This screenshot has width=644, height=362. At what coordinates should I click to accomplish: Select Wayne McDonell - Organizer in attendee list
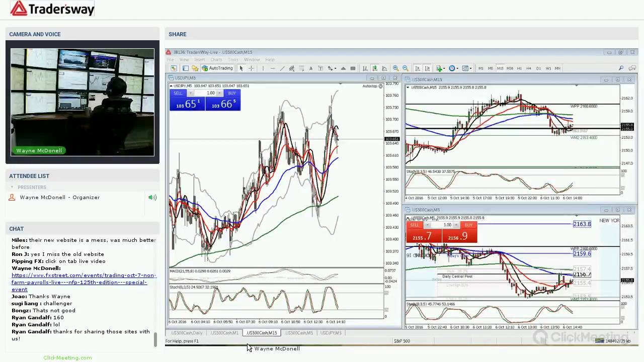tap(59, 197)
